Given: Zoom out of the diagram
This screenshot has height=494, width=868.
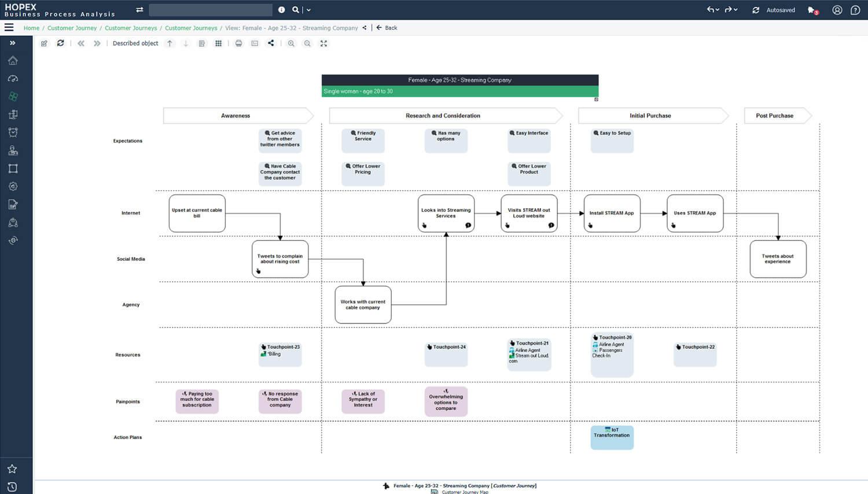Looking at the screenshot, I should click(x=307, y=43).
